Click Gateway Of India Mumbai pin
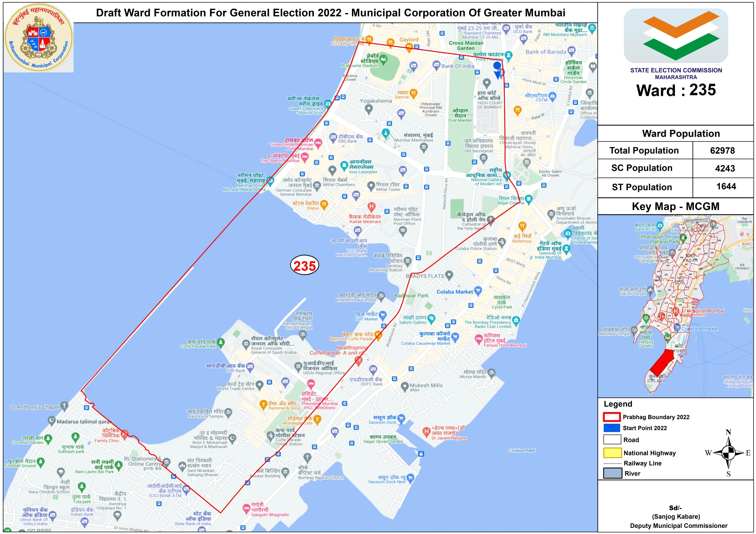The height and width of the screenshot is (534, 756). [566, 248]
